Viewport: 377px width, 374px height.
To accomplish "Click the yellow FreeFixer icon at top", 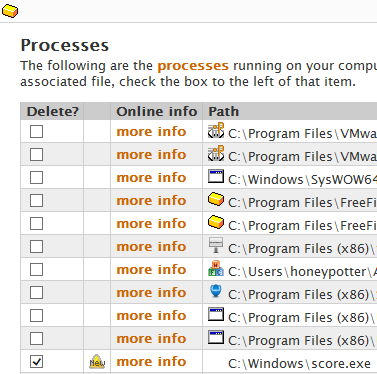I will point(10,11).
